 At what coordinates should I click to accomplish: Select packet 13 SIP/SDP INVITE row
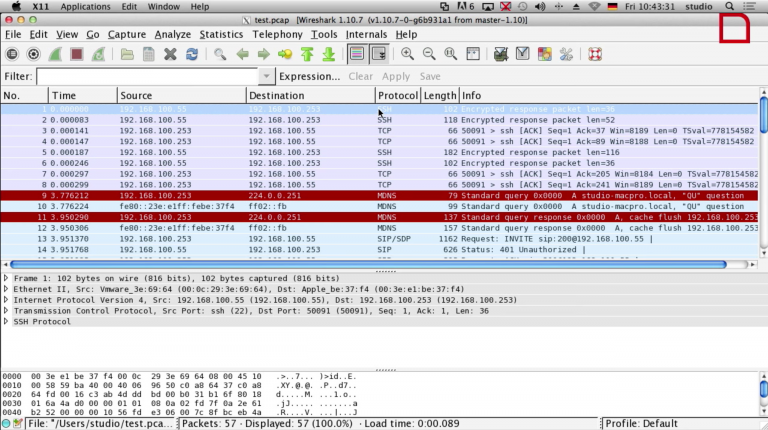pyautogui.click(x=379, y=239)
